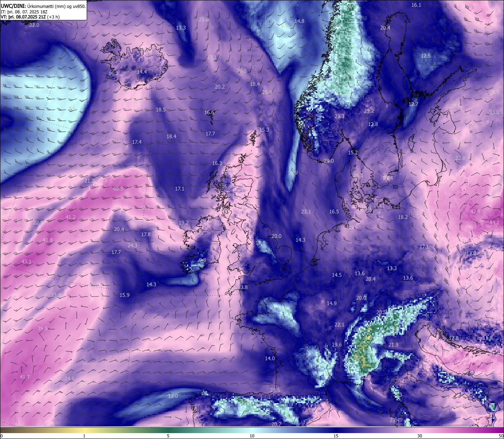Click the 41.8 value label
This screenshot has width=504, height=439.
(x=48, y=240)
